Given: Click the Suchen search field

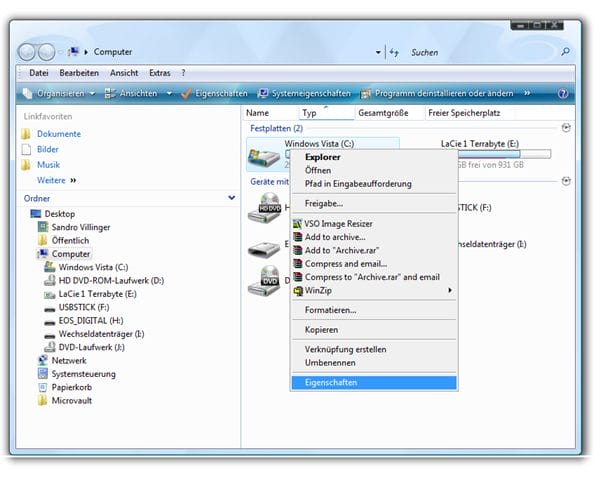Looking at the screenshot, I should [x=480, y=52].
